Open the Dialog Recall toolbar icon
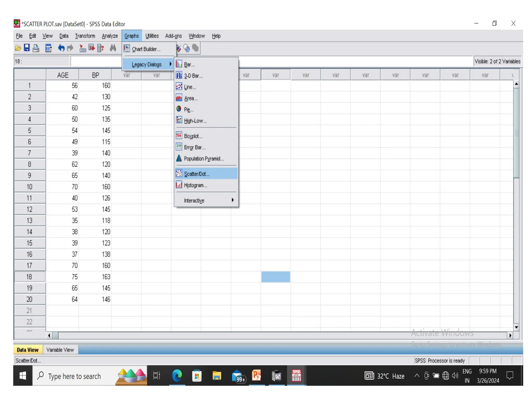 pyautogui.click(x=48, y=48)
